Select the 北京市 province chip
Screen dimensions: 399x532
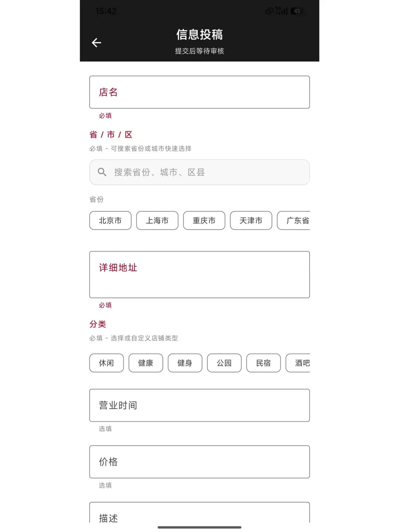click(110, 221)
